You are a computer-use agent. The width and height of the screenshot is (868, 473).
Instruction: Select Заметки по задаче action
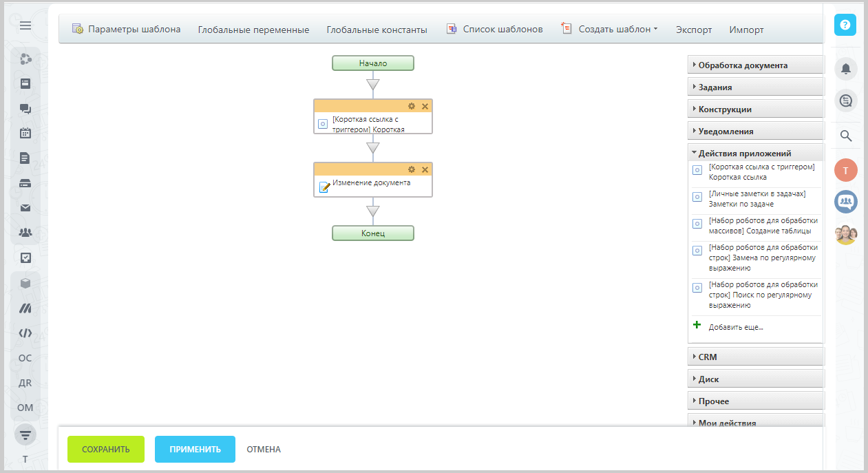756,198
